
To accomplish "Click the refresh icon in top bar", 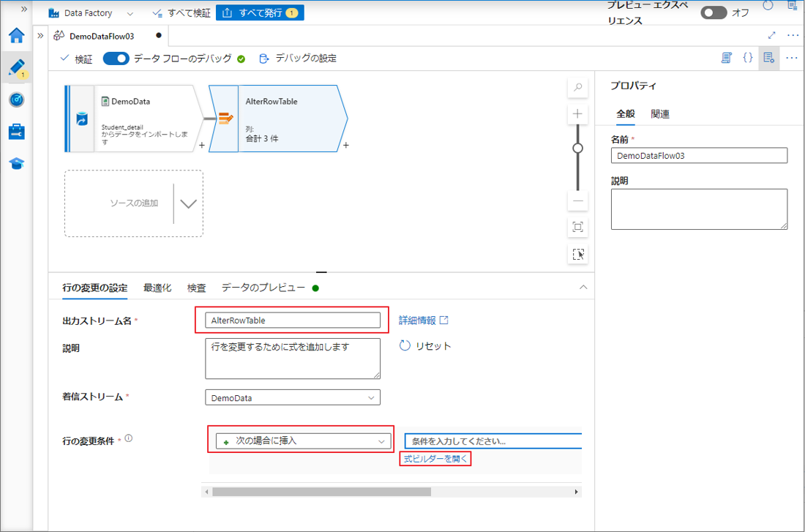I will 768,5.
